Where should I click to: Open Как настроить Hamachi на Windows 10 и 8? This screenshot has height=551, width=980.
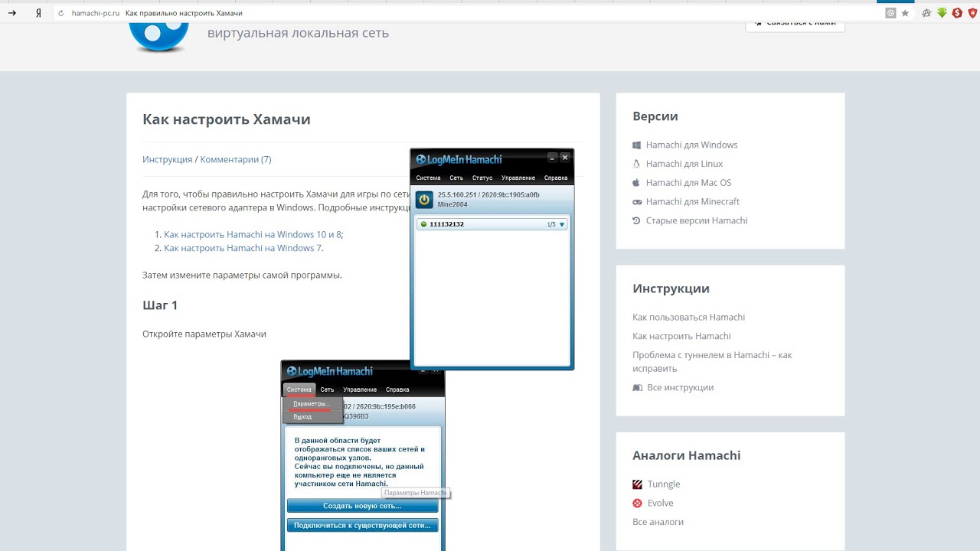coord(253,234)
